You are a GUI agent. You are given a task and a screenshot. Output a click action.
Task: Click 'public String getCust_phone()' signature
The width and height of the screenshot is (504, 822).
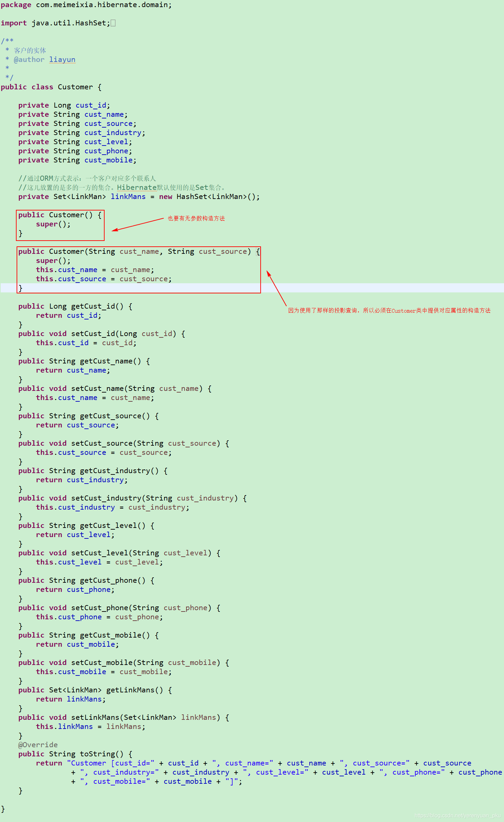click(86, 580)
